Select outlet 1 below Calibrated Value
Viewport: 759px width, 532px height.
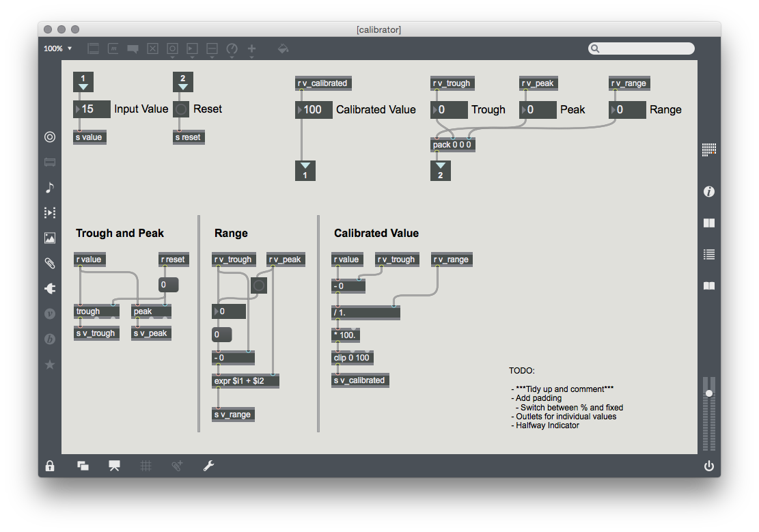pos(305,171)
